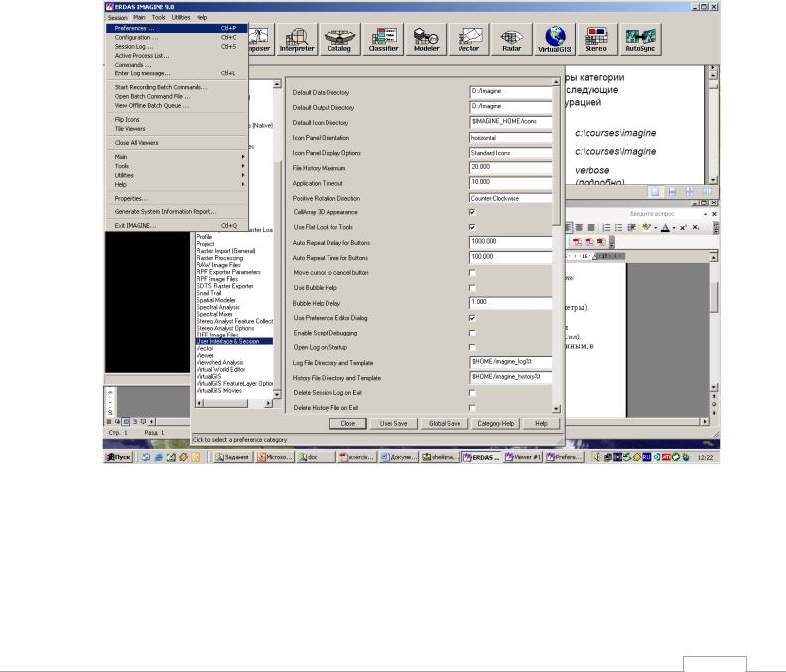Screen dimensions: 786x672
Task: Toggle Use Flat Look for Tools checkbox
Action: [x=472, y=227]
